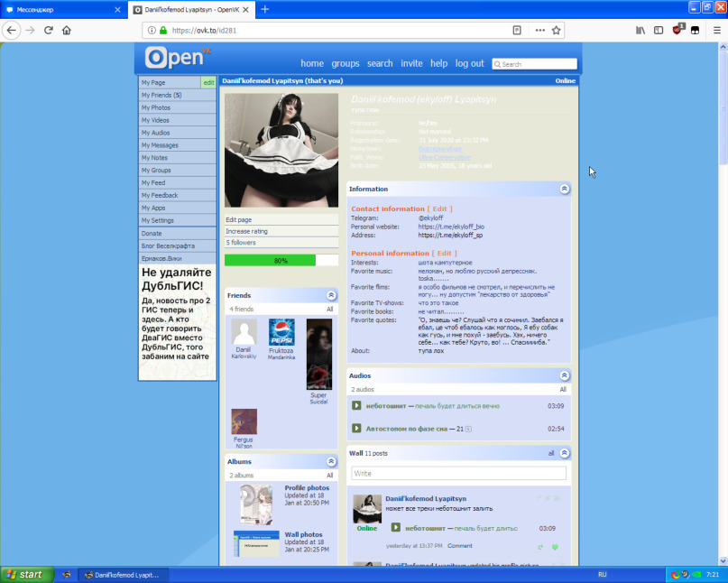Collapse the Friends section
The width and height of the screenshot is (728, 583).
tap(331, 295)
